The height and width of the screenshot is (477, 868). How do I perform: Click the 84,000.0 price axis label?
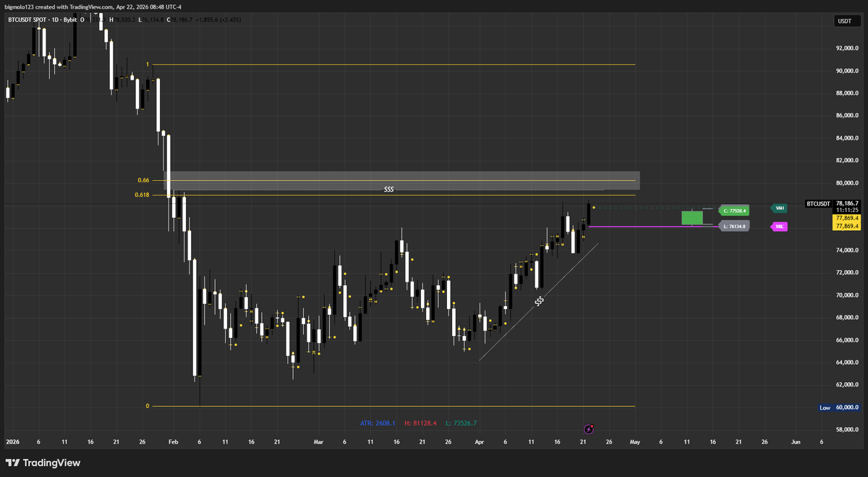[846, 138]
